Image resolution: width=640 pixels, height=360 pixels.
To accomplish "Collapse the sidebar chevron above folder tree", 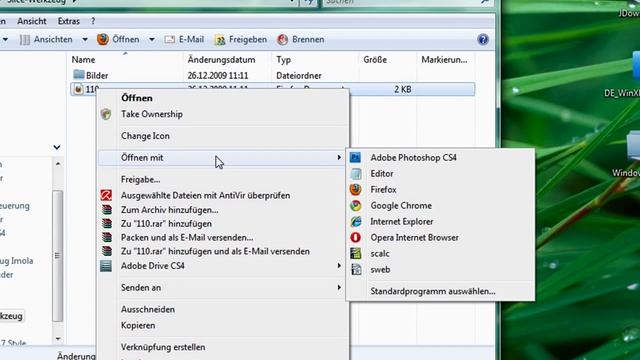I will click(x=57, y=147).
